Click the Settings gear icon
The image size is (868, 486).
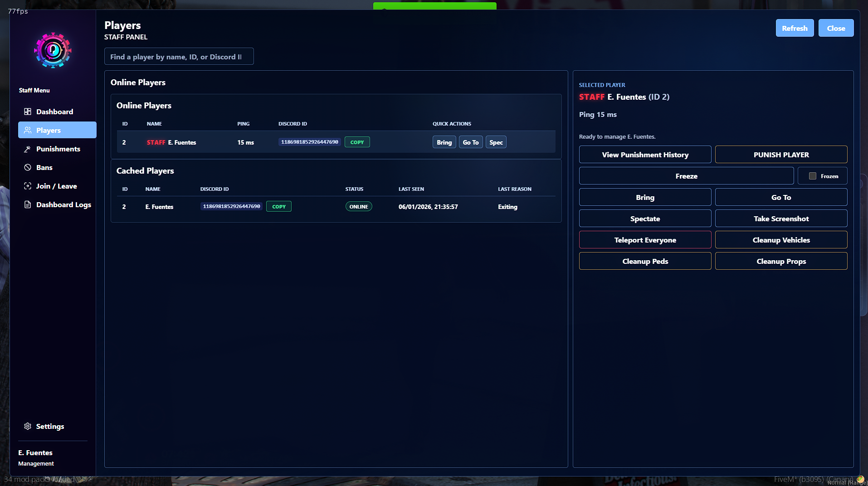click(x=28, y=426)
